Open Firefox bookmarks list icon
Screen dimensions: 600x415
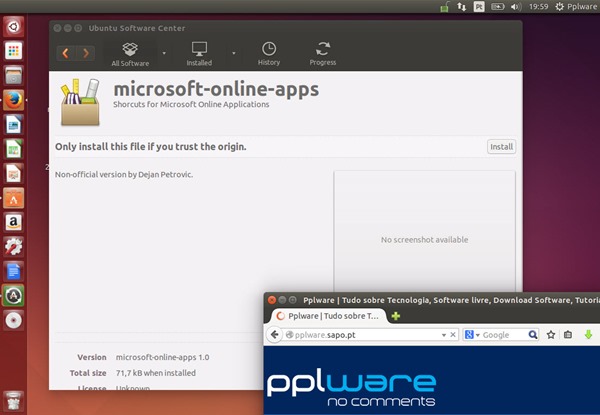click(568, 335)
